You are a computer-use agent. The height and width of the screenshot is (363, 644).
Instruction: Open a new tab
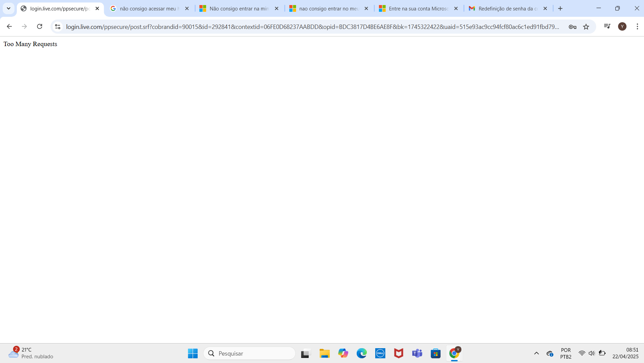pyautogui.click(x=560, y=8)
